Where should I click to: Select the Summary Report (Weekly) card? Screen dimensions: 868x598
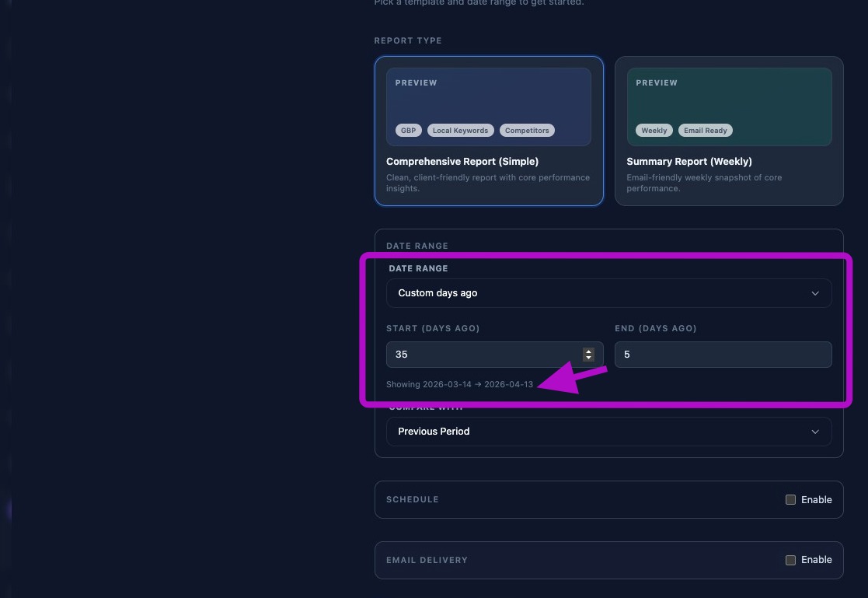(x=729, y=131)
